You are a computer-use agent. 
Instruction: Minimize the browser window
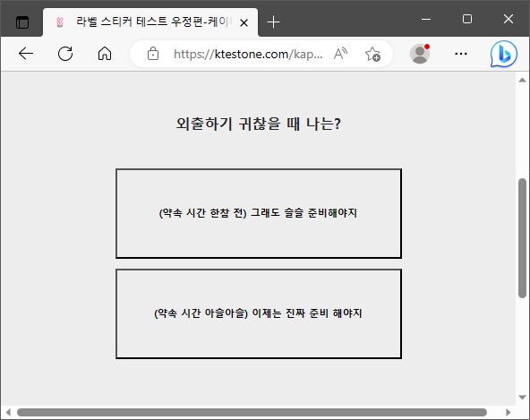pos(426,19)
